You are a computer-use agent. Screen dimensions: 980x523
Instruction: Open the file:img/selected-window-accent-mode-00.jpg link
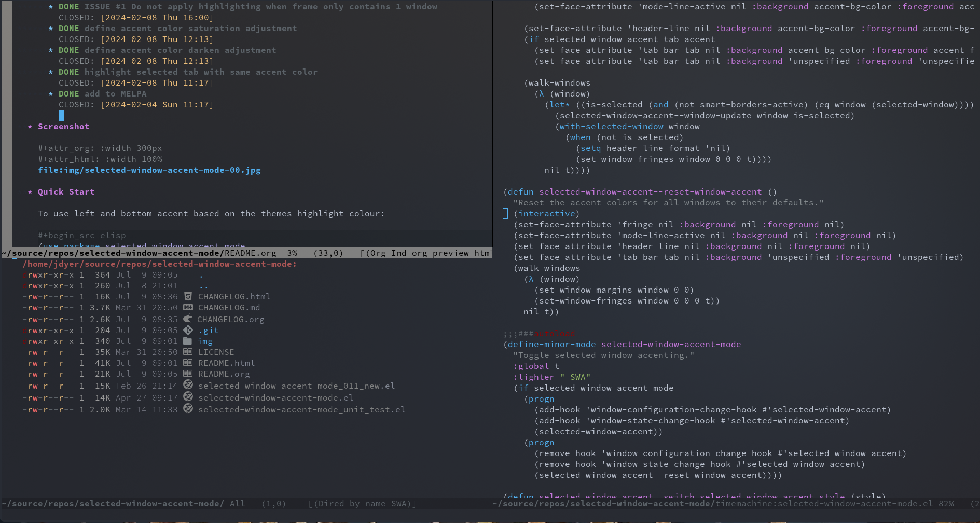pyautogui.click(x=149, y=170)
